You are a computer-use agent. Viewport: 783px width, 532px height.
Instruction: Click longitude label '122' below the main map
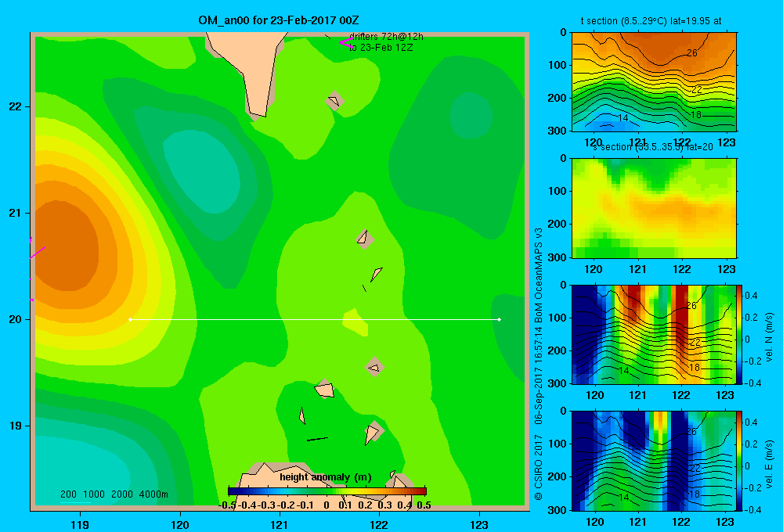pos(379,524)
